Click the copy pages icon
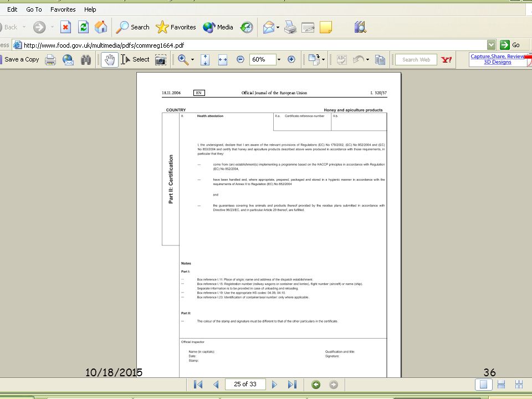This screenshot has width=532, height=399. click(380, 60)
